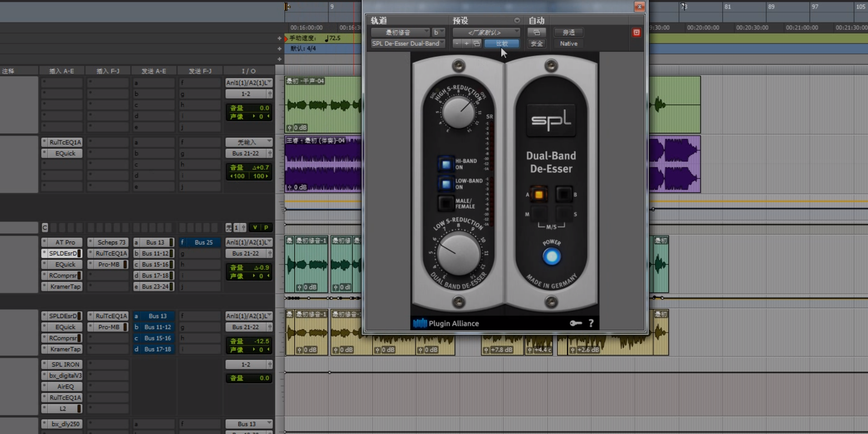
Task: Click the next preset plus button
Action: 466,44
